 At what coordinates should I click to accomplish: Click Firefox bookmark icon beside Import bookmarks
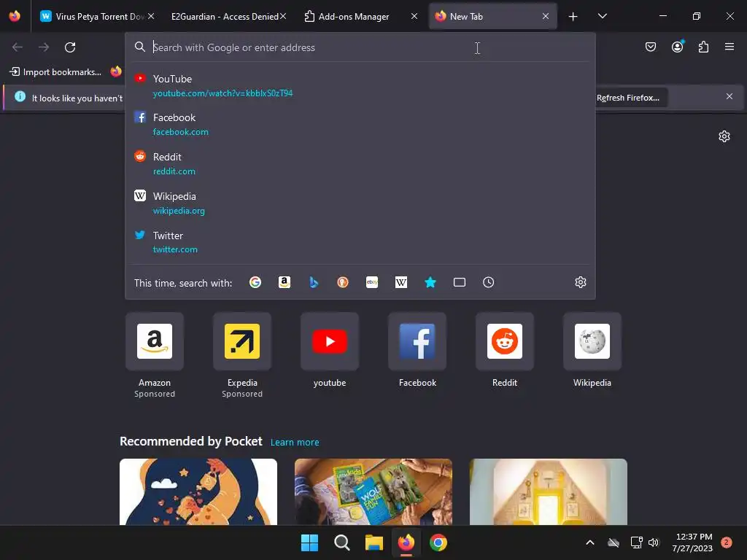click(x=116, y=72)
